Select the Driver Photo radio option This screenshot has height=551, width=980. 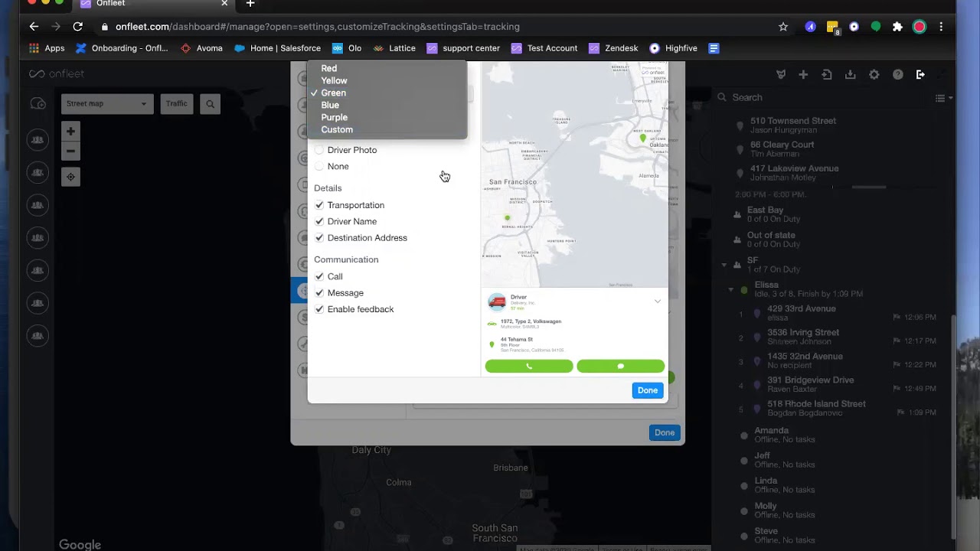pyautogui.click(x=319, y=150)
